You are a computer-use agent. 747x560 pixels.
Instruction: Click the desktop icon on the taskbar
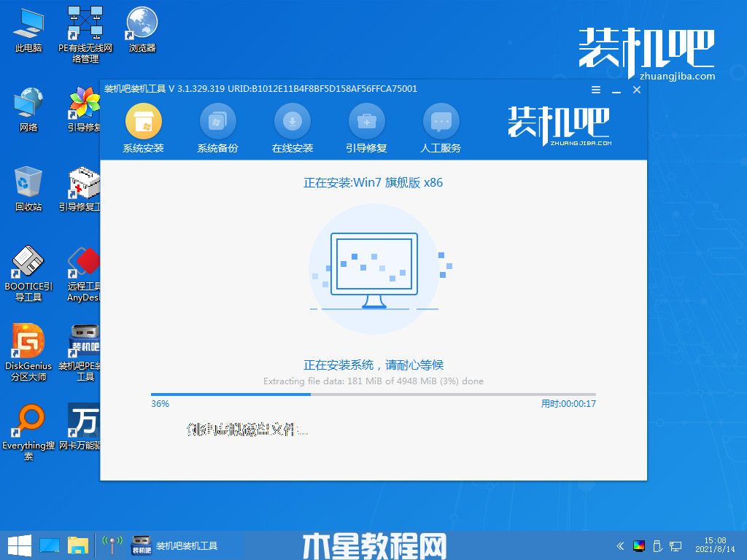pyautogui.click(x=50, y=545)
